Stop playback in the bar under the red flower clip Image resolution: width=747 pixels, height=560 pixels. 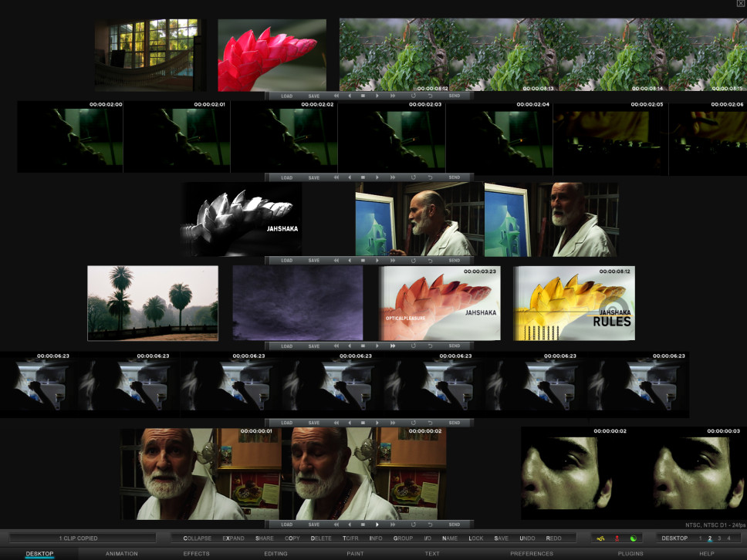(x=363, y=96)
